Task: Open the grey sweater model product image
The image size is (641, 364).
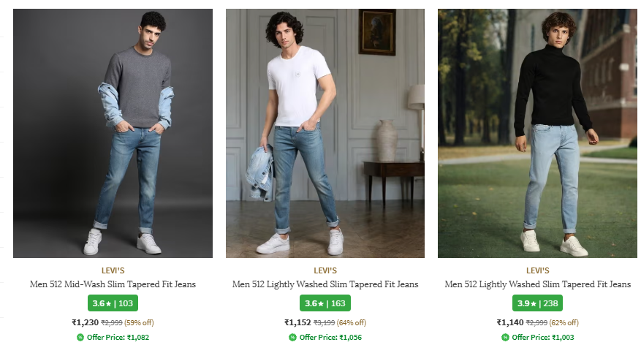Action: [x=113, y=133]
